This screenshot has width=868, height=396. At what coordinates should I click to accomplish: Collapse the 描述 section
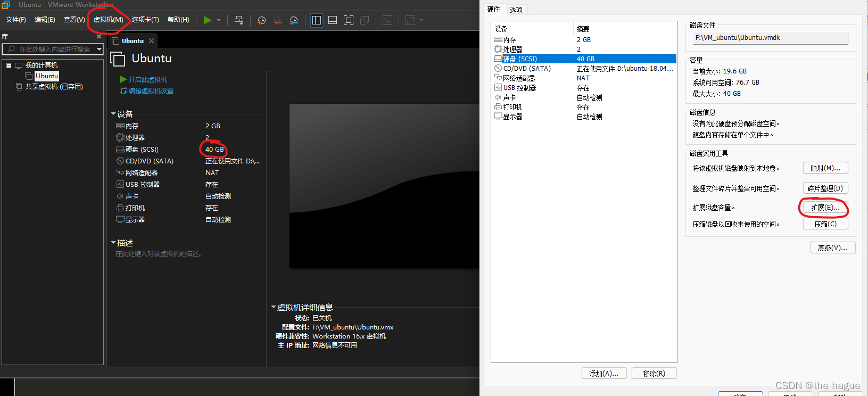click(113, 243)
